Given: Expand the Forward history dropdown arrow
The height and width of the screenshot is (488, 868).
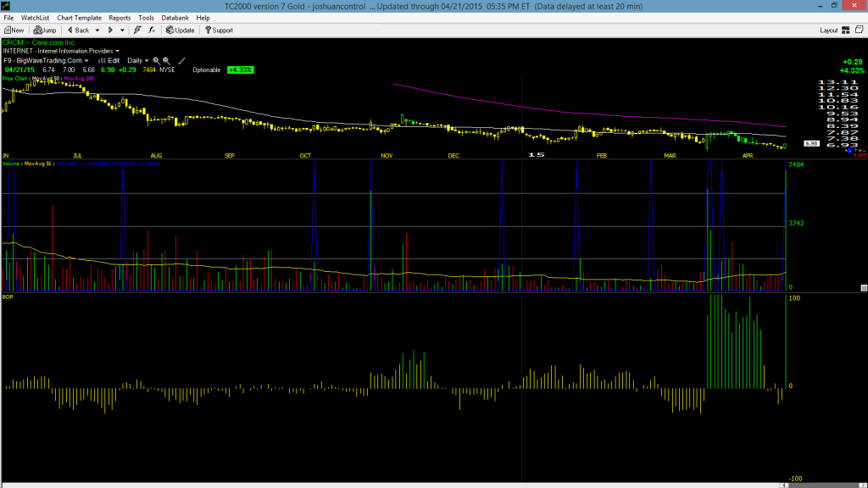Looking at the screenshot, I should 122,30.
